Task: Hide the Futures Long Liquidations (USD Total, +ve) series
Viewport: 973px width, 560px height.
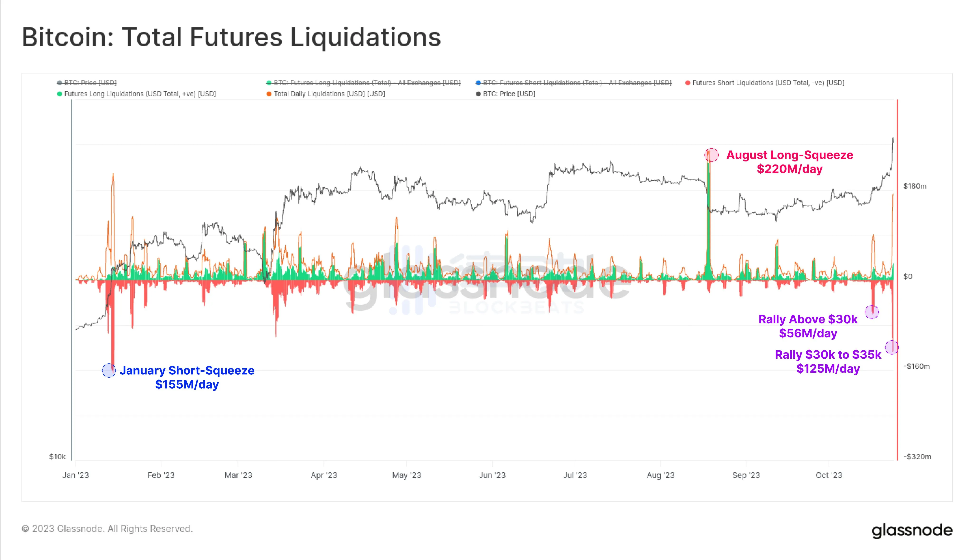Action: coord(140,94)
